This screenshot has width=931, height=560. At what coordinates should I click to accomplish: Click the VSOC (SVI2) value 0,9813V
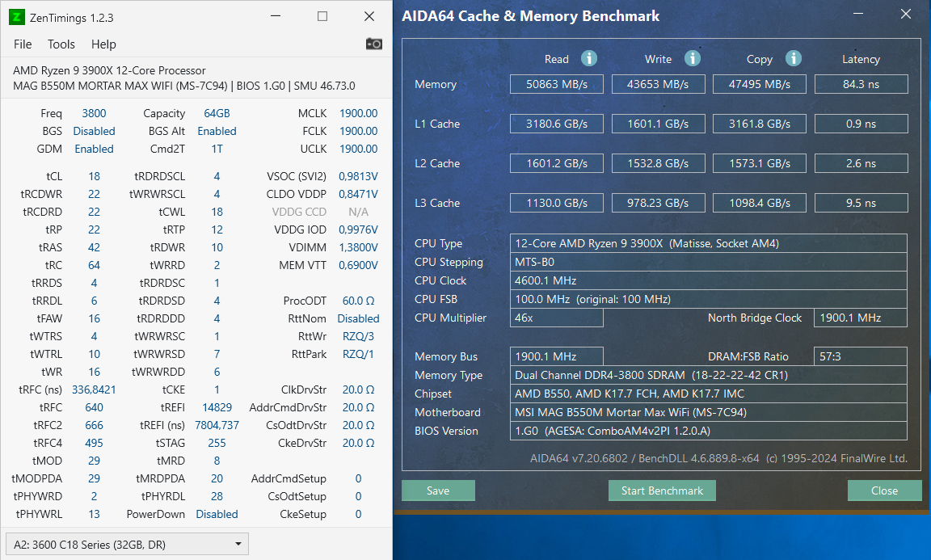[358, 176]
